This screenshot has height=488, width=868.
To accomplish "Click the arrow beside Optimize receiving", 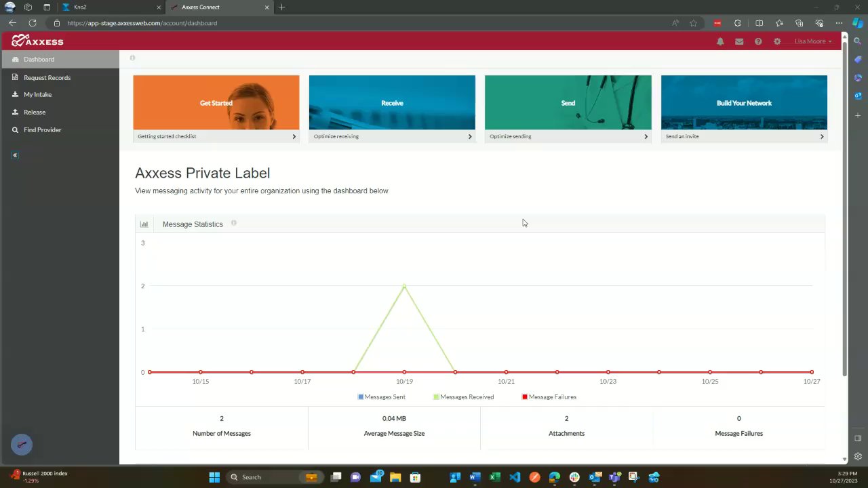I will pos(470,136).
